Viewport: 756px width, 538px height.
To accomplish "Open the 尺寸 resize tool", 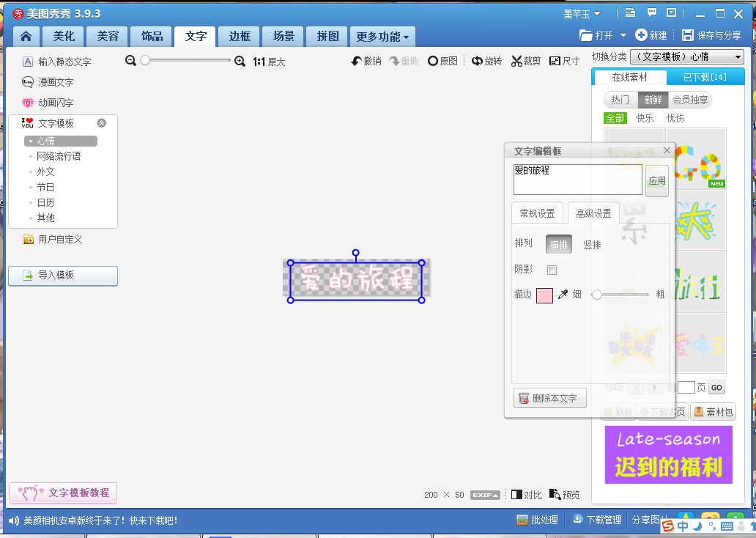I will pos(565,61).
